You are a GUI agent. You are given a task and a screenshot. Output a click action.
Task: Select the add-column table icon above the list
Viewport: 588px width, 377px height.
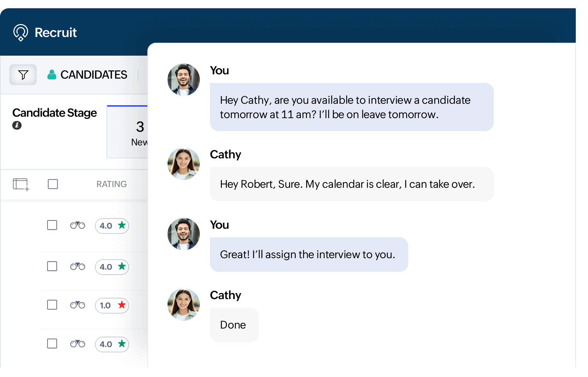[x=20, y=184]
